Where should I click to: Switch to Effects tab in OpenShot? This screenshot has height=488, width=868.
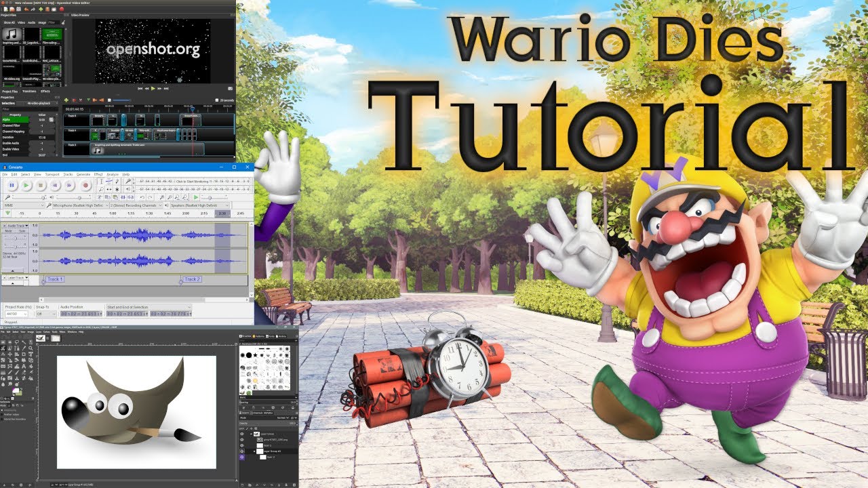coord(45,91)
